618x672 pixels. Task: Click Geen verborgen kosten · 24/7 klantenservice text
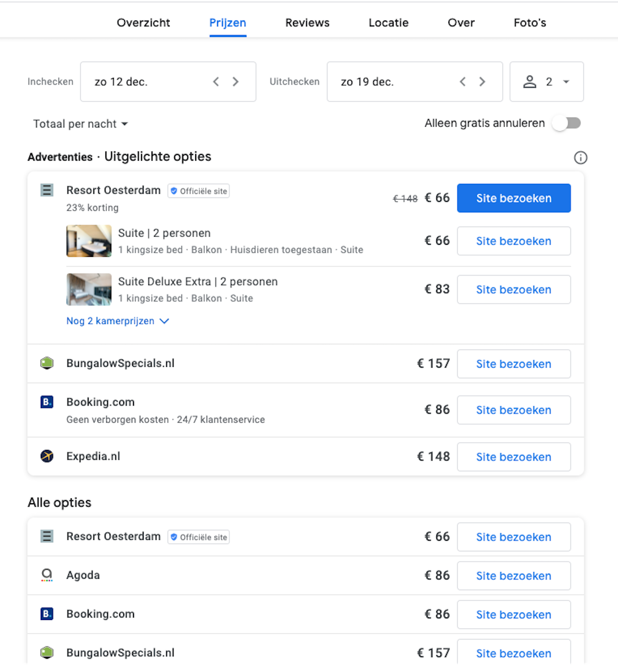(165, 420)
